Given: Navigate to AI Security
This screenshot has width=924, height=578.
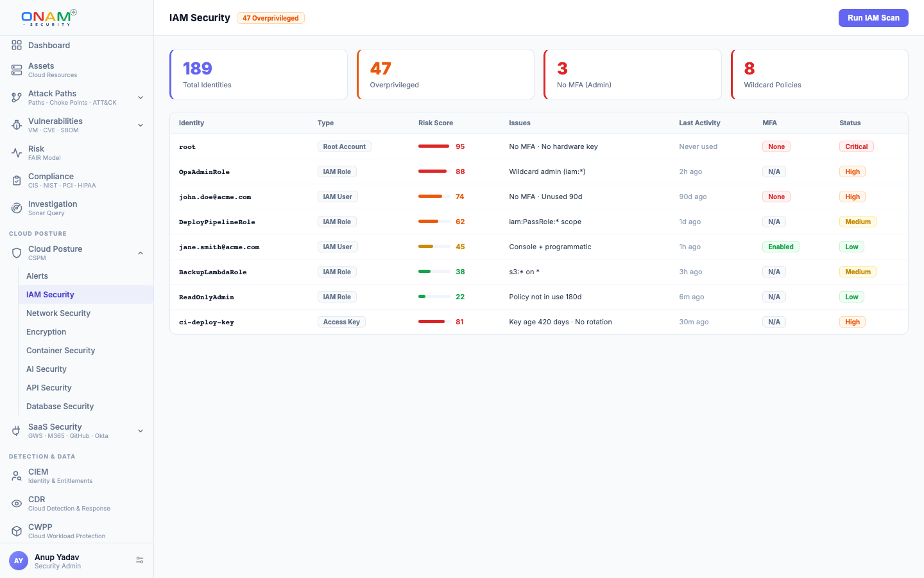Looking at the screenshot, I should coord(86,369).
